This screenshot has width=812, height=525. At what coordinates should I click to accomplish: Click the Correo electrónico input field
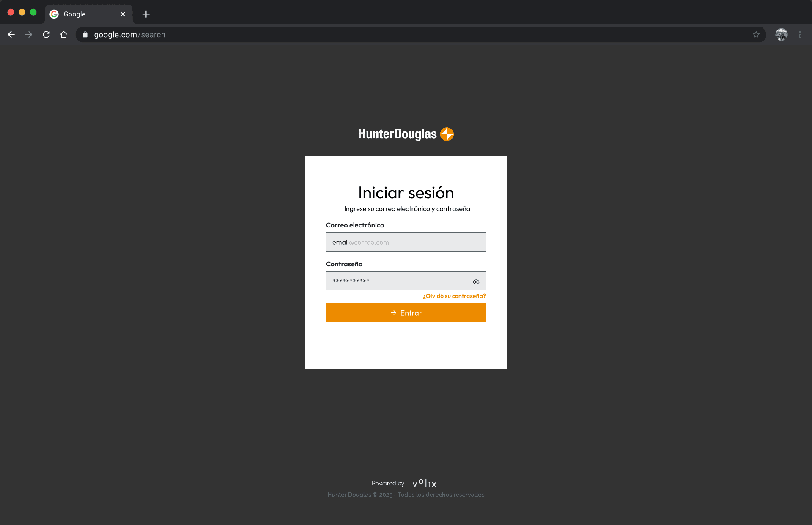click(406, 242)
